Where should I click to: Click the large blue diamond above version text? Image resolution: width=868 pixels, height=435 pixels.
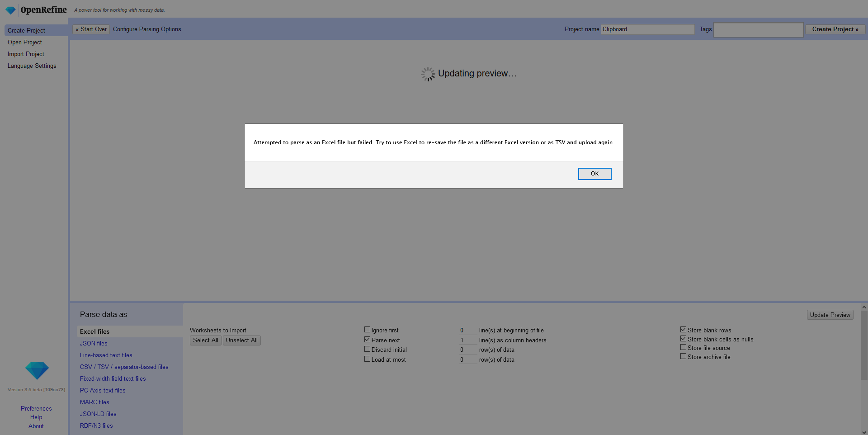[x=37, y=370]
